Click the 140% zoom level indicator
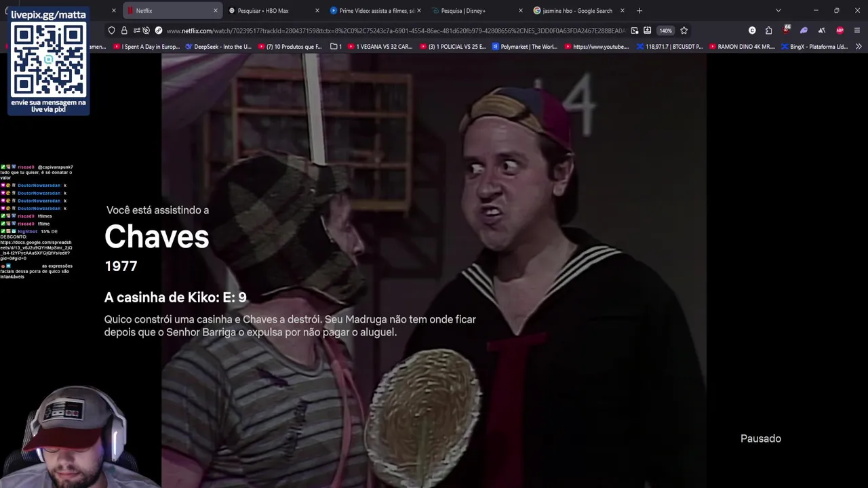The width and height of the screenshot is (868, 488). pos(666,30)
